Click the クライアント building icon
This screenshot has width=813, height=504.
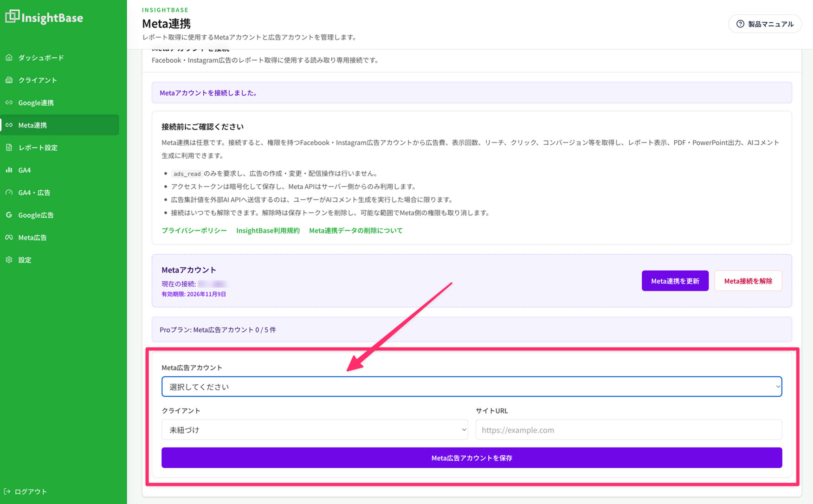pos(9,80)
